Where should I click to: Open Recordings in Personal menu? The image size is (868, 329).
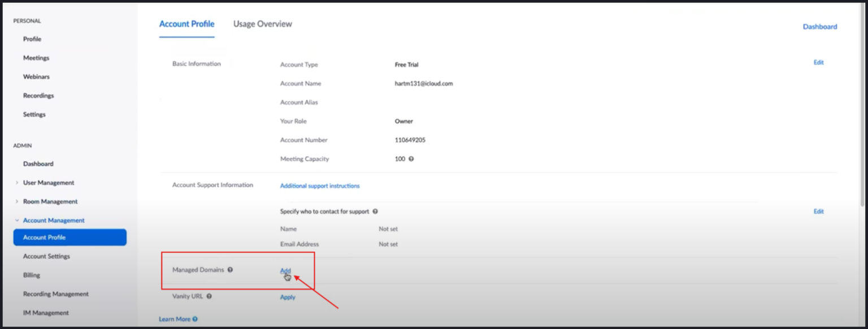[x=38, y=96]
